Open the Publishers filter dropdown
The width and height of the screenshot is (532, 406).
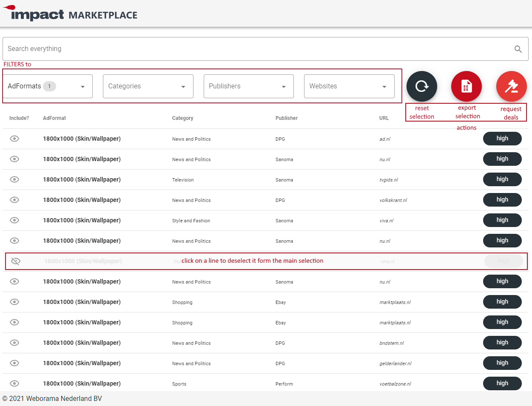coord(249,86)
